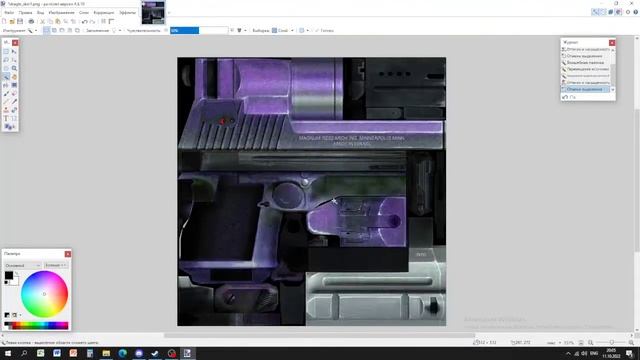Redo action in the toolbar
The image size is (640, 360).
(x=92, y=21)
